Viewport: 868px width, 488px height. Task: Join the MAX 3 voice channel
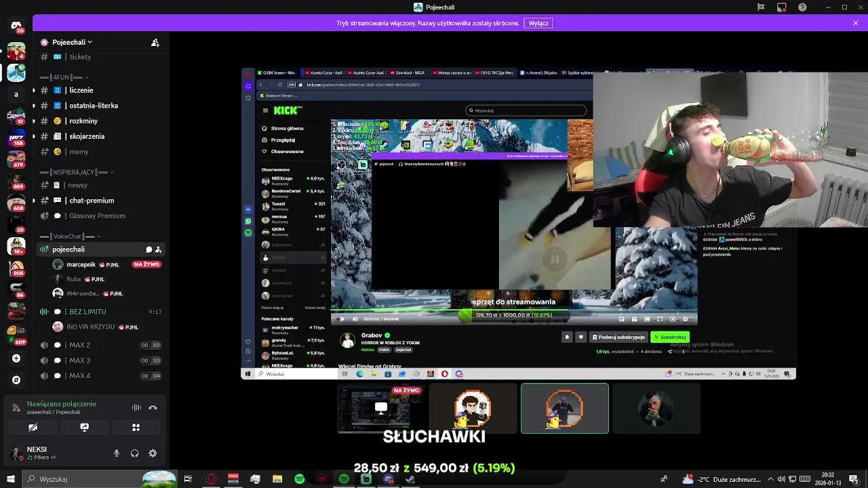click(100, 361)
